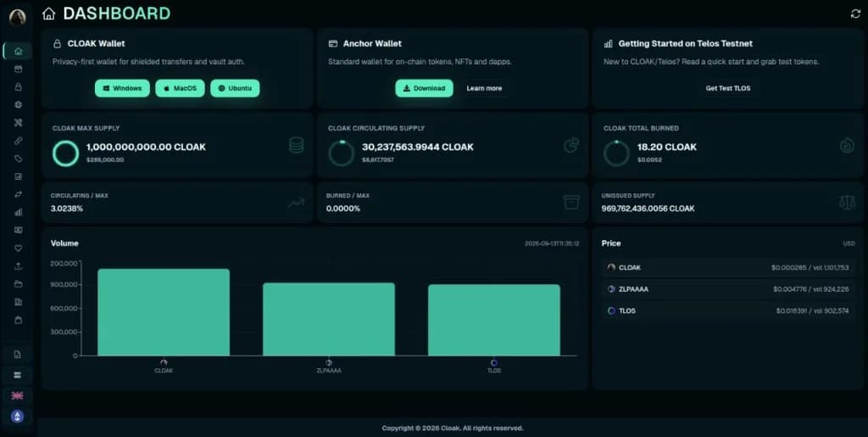Click the Volume chart heading

(64, 244)
